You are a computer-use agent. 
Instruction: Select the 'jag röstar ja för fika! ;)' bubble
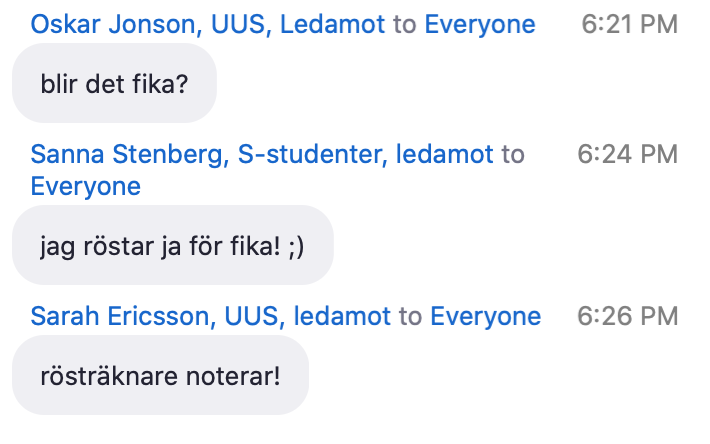[x=173, y=245]
